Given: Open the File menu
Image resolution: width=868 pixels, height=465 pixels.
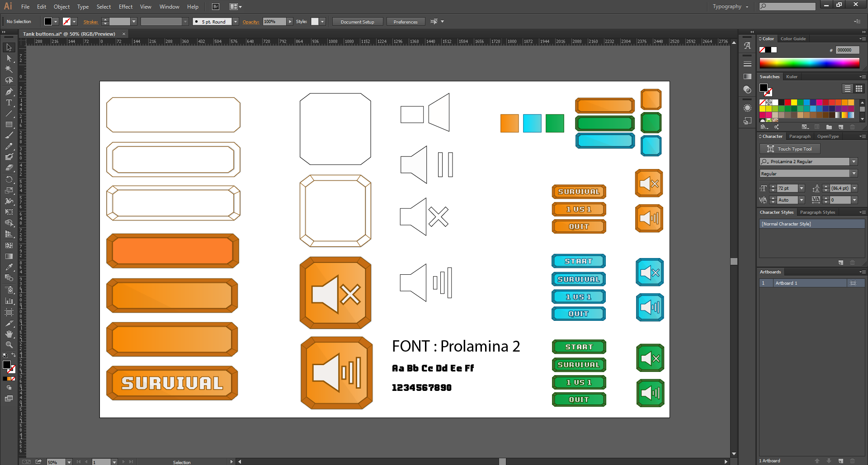Looking at the screenshot, I should [25, 6].
